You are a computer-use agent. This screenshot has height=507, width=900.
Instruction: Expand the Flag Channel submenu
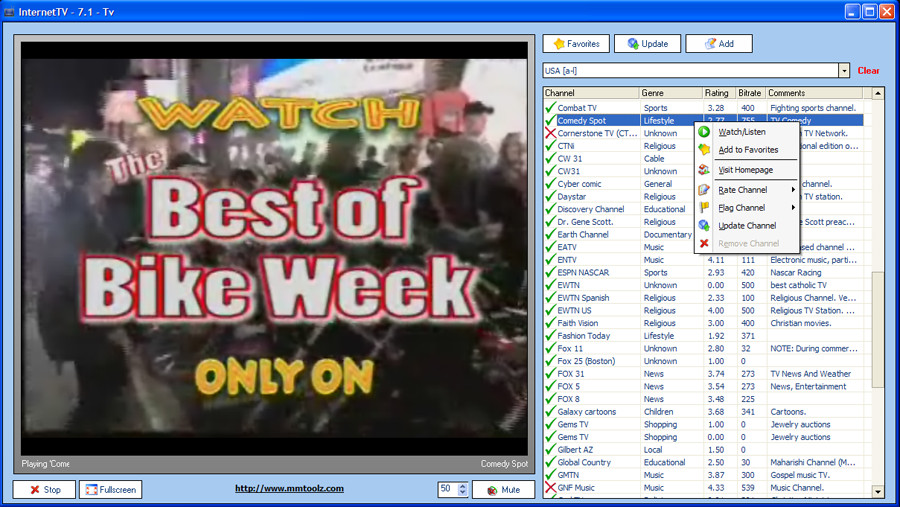click(x=746, y=208)
